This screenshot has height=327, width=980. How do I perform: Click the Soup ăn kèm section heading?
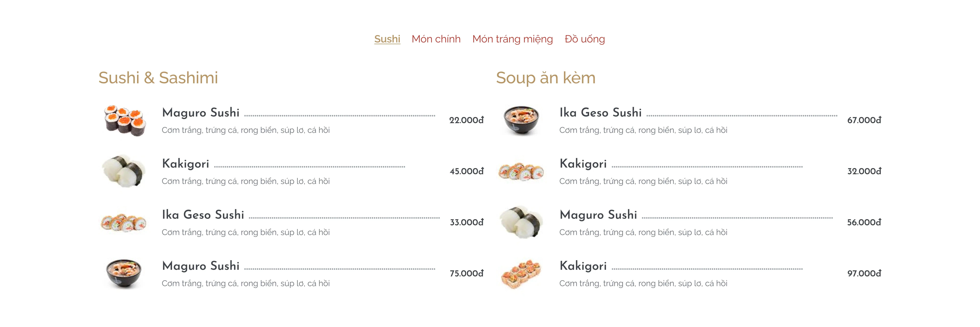[x=546, y=78]
